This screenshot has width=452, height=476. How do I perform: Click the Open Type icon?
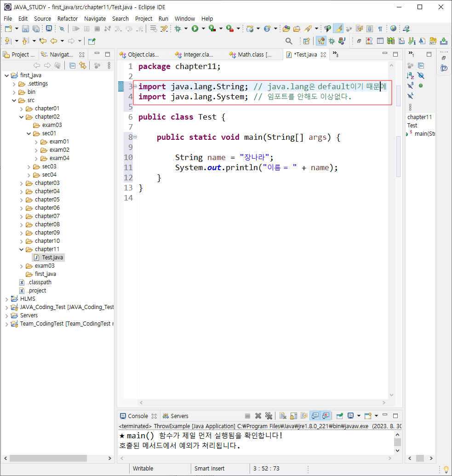click(x=286, y=29)
